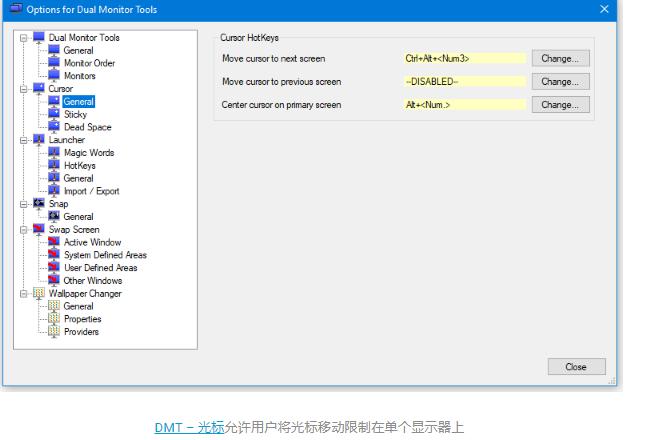Collapse the Wallpaper Changer tree node
Viewport: 653px width, 440px height.
coord(24,294)
